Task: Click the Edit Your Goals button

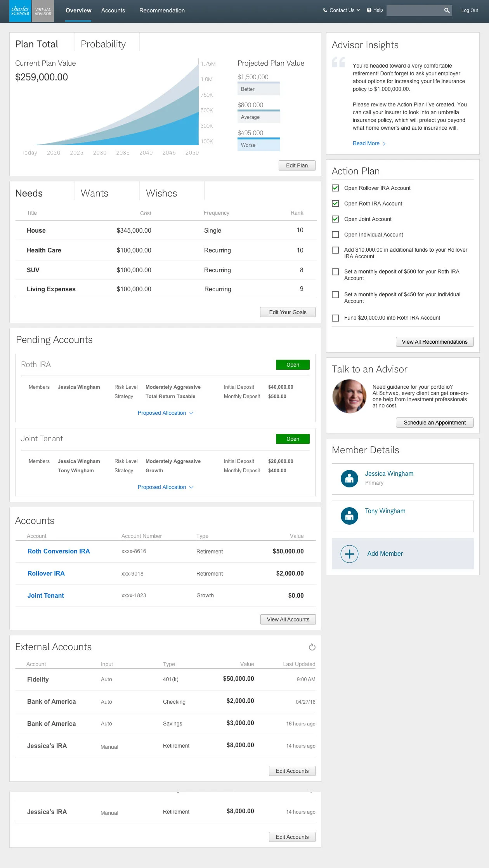Action: tap(288, 312)
